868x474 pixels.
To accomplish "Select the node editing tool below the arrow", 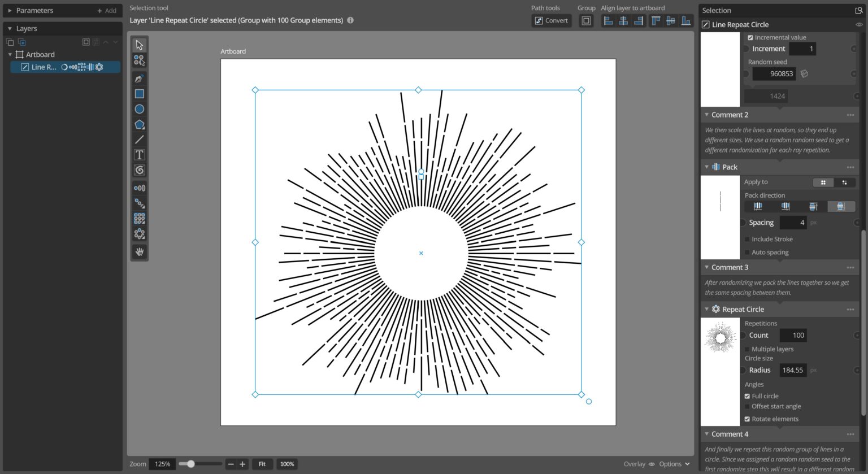I will coord(139,60).
